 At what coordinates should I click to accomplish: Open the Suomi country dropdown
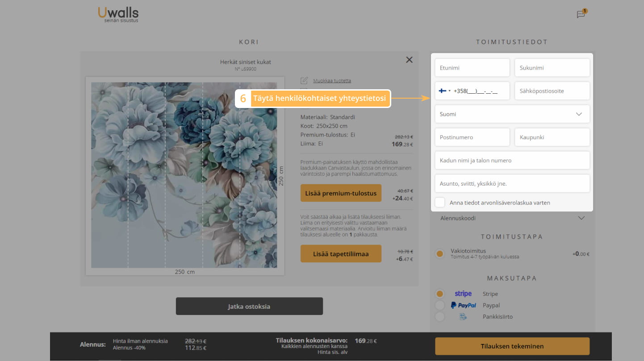pos(512,114)
